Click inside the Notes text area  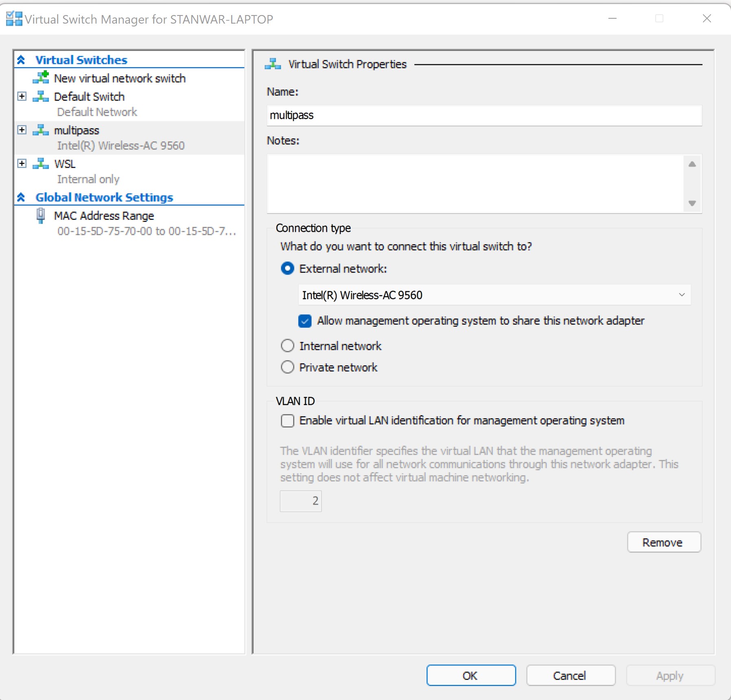coord(475,184)
